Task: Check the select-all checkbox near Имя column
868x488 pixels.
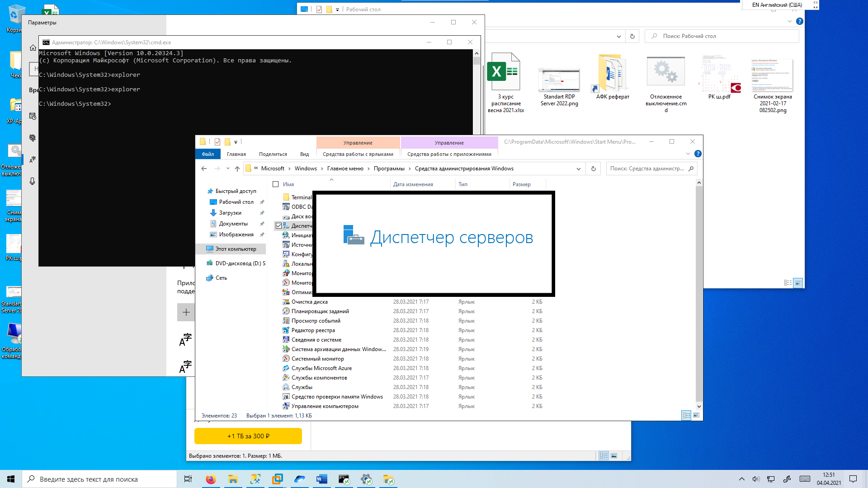Action: (x=275, y=184)
